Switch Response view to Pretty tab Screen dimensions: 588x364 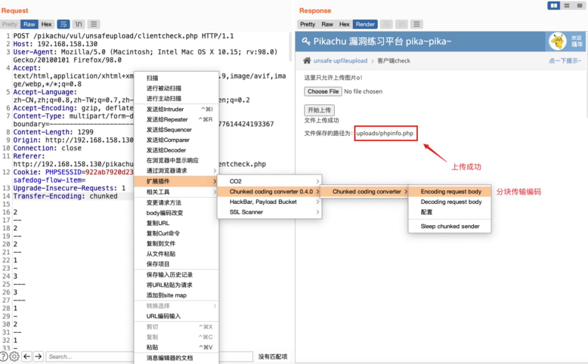coord(307,24)
